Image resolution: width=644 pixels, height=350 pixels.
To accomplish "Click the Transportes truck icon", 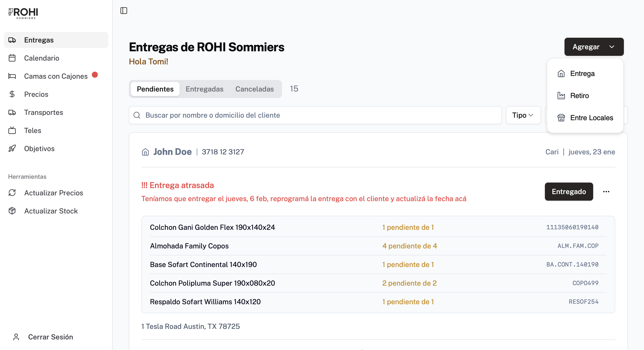I will pos(12,112).
